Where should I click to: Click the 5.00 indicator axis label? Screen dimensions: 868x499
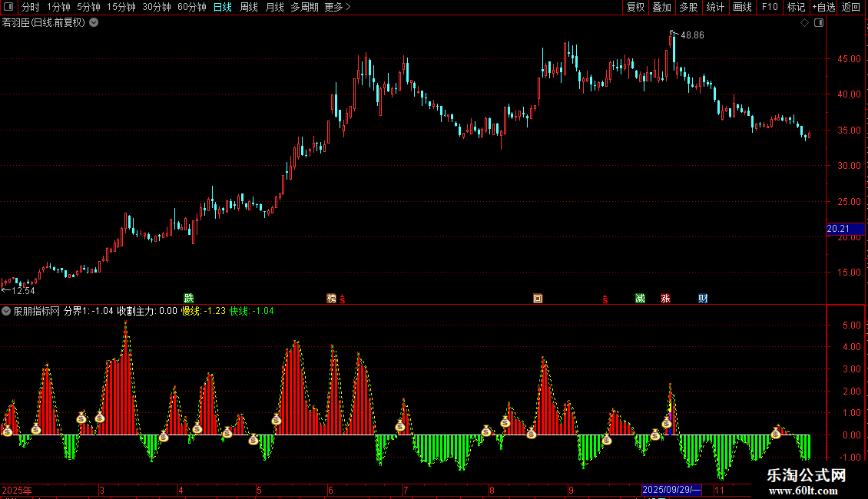click(x=851, y=326)
